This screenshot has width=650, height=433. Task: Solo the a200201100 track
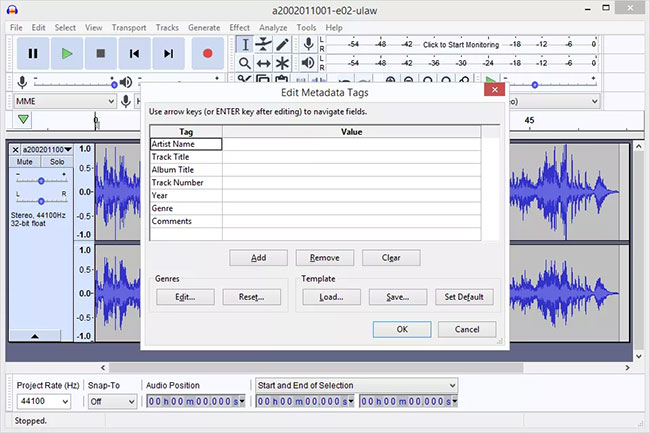(x=57, y=162)
